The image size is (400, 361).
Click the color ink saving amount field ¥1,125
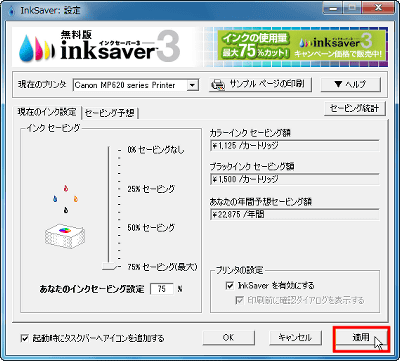[295, 146]
